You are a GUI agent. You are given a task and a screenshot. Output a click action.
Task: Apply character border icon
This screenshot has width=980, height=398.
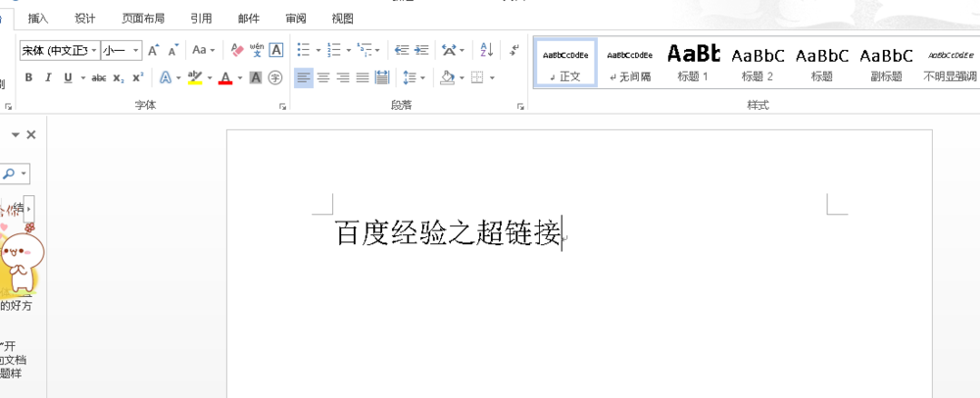point(276,50)
